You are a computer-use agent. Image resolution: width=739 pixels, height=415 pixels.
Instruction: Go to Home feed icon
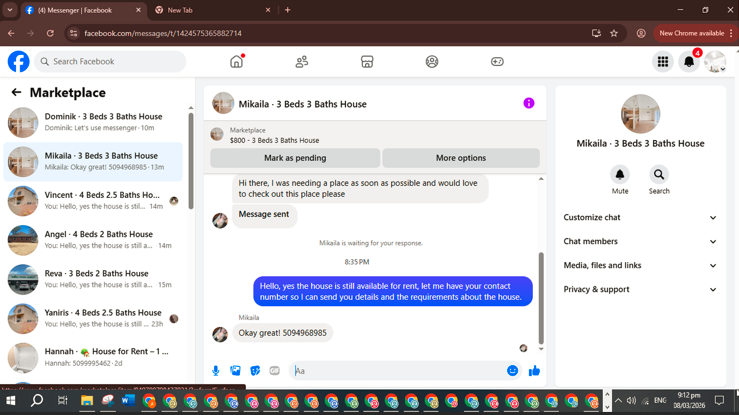[x=237, y=62]
